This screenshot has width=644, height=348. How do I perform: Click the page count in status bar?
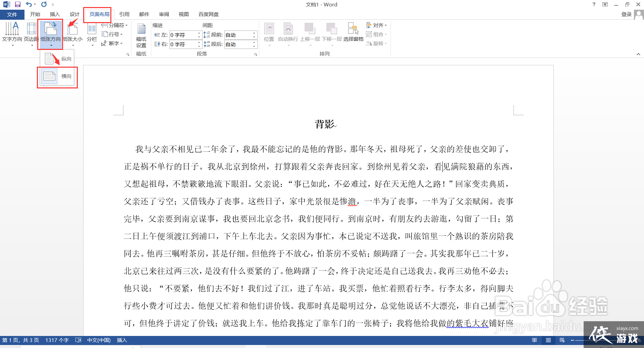[x=20, y=340]
